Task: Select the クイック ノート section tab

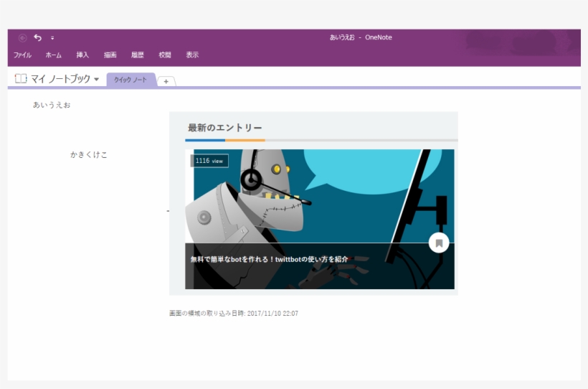Action: (131, 80)
